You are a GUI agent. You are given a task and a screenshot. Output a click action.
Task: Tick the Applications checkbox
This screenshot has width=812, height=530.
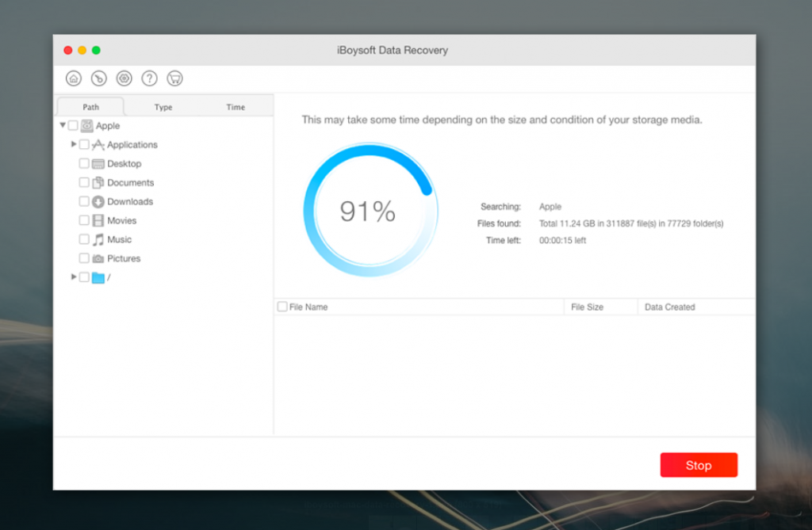(84, 144)
